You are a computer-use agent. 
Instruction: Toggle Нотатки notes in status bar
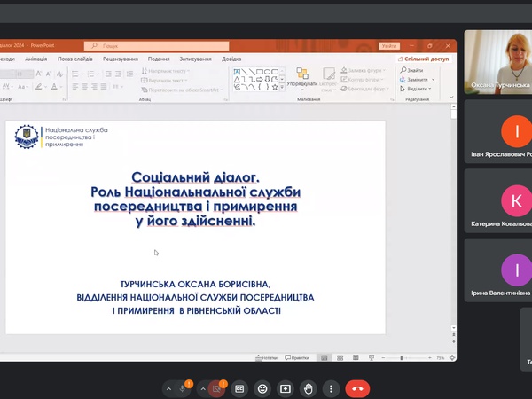click(266, 357)
